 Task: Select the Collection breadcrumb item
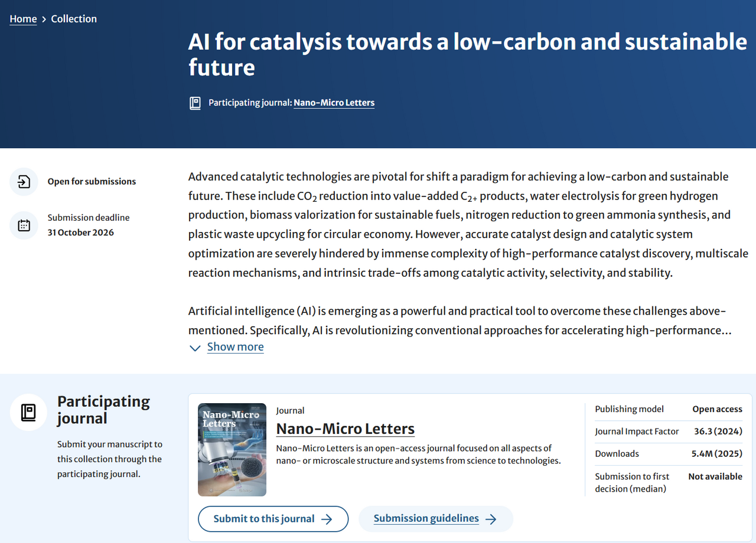tap(74, 18)
